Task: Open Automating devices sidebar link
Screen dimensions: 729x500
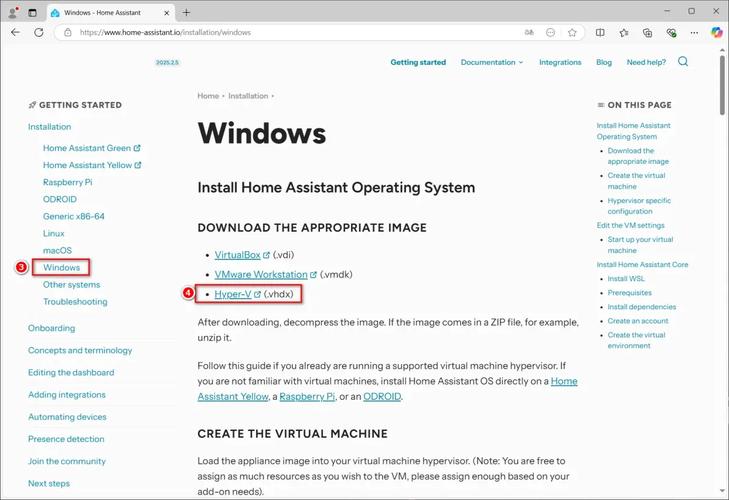Action: (x=67, y=417)
